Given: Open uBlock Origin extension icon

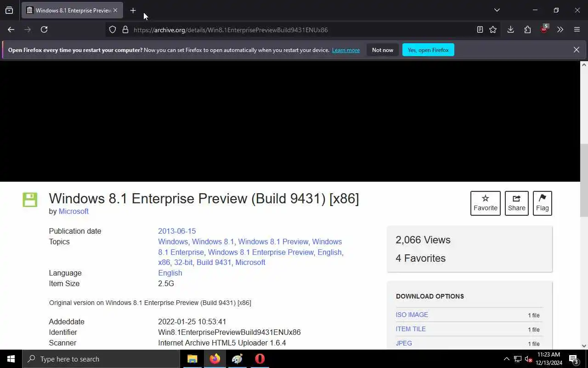Looking at the screenshot, I should pyautogui.click(x=544, y=29).
